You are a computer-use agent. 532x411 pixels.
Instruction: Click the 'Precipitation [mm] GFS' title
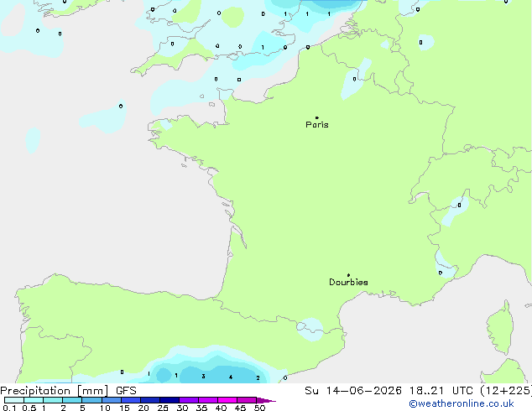point(68,391)
